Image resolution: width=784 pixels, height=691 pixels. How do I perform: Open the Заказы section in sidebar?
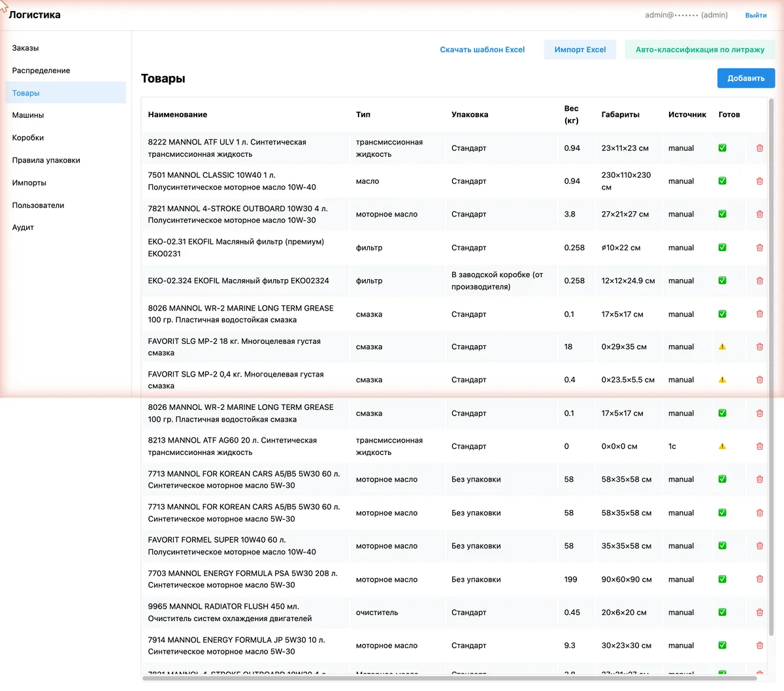pyautogui.click(x=65, y=48)
